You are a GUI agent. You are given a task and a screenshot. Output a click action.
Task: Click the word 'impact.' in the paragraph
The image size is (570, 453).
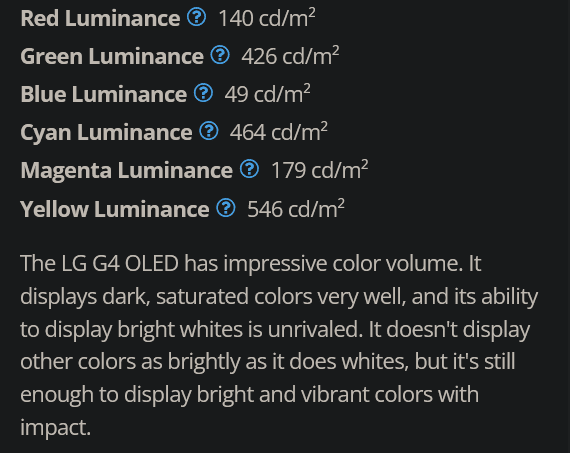pyautogui.click(x=55, y=428)
